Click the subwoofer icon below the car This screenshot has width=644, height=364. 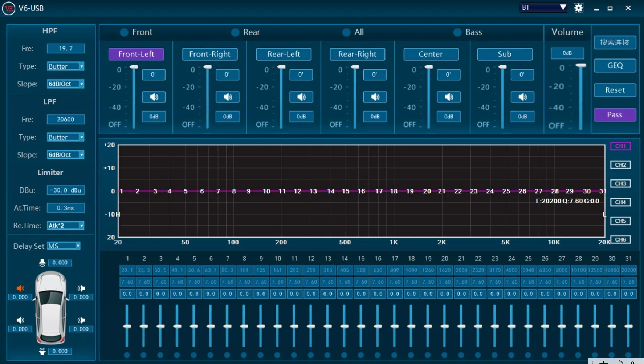click(42, 351)
